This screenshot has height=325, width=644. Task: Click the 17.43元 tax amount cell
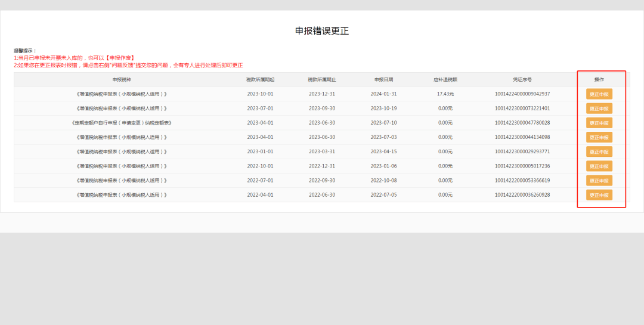click(x=445, y=94)
